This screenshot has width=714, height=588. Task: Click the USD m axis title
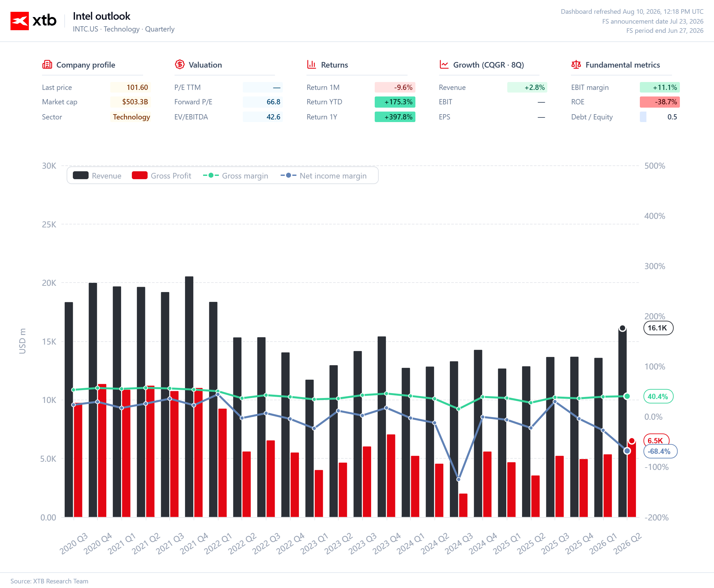click(x=22, y=341)
